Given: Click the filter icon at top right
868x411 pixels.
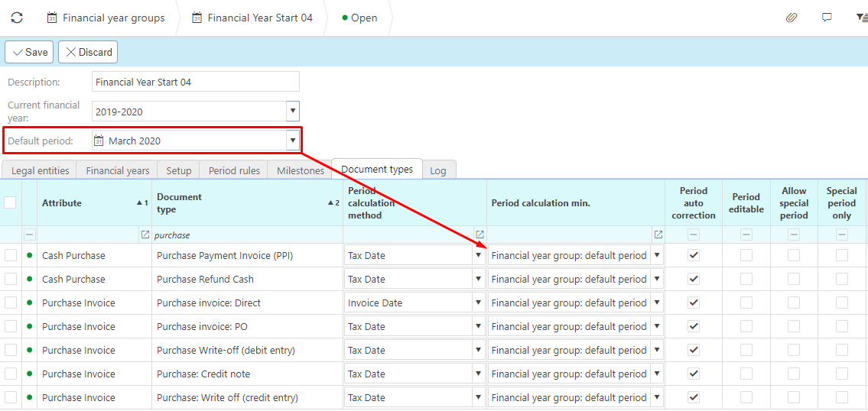Looking at the screenshot, I should pyautogui.click(x=862, y=18).
